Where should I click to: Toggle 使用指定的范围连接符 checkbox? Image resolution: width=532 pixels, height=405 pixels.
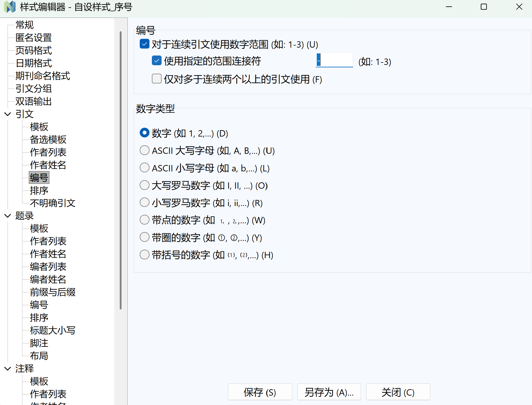coord(156,61)
